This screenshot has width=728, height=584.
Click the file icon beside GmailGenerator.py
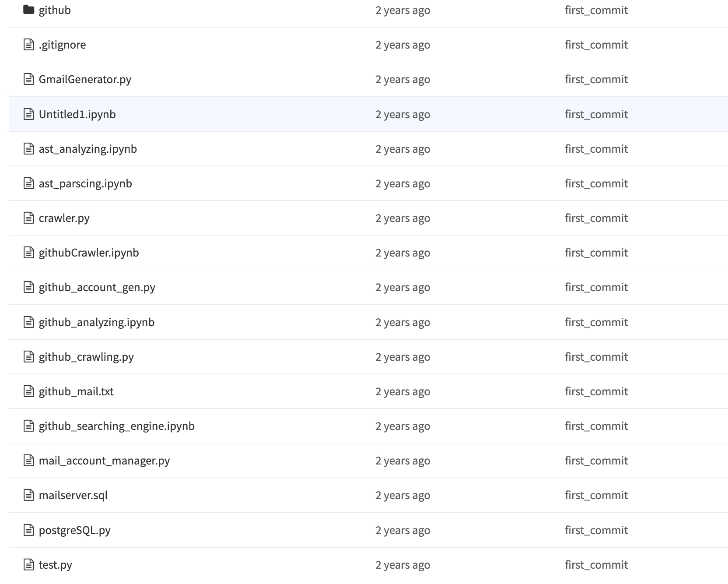point(28,79)
